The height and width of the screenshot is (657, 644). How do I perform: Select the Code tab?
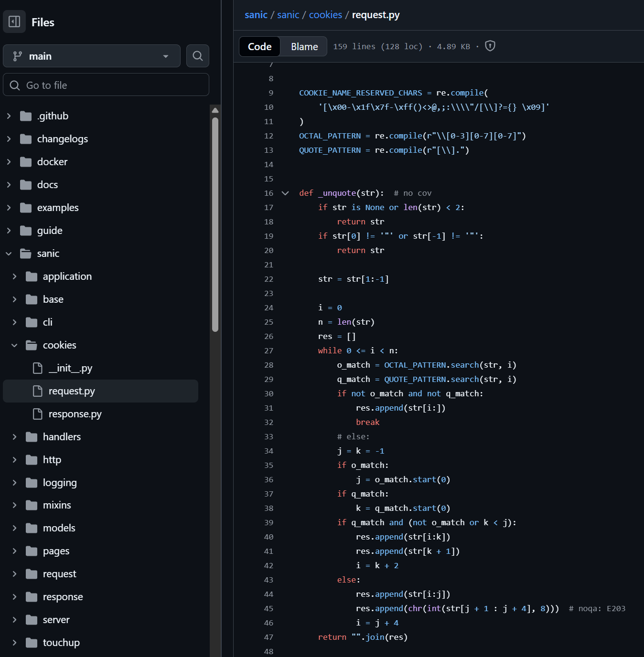click(x=259, y=46)
